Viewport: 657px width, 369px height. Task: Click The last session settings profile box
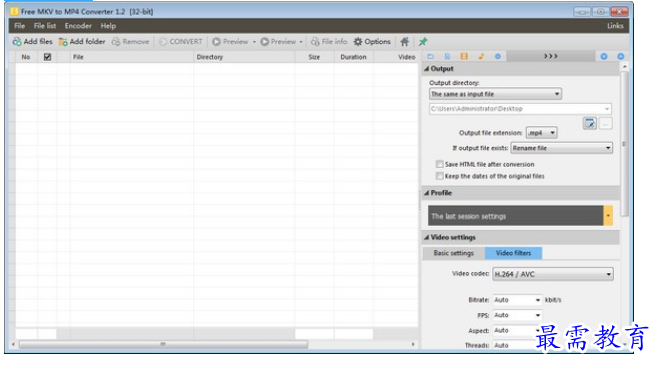pyautogui.click(x=516, y=216)
